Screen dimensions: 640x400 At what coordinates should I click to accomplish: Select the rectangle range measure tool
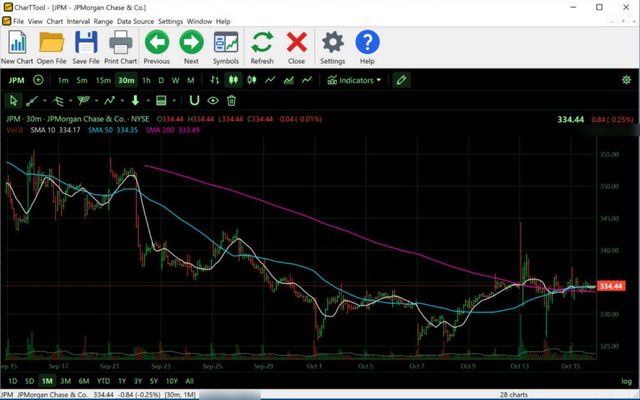coord(161,100)
